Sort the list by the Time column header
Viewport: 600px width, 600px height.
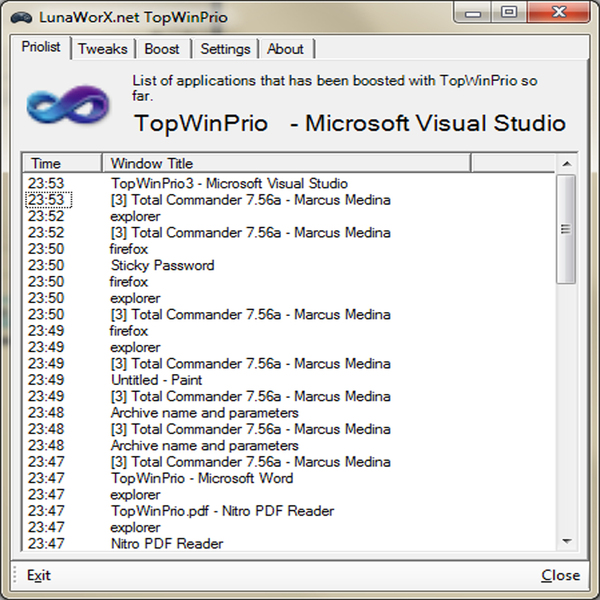(x=62, y=163)
